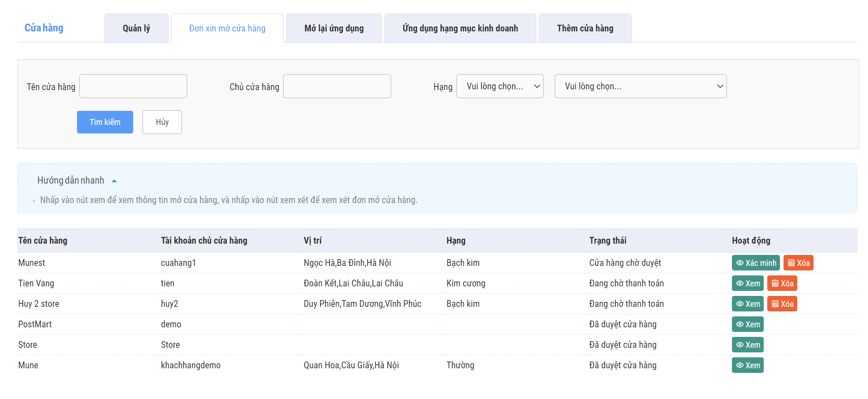Go to Ứng dụng hạng mục kinh doanh tab
This screenshot has height=399, width=868.
pyautogui.click(x=460, y=28)
